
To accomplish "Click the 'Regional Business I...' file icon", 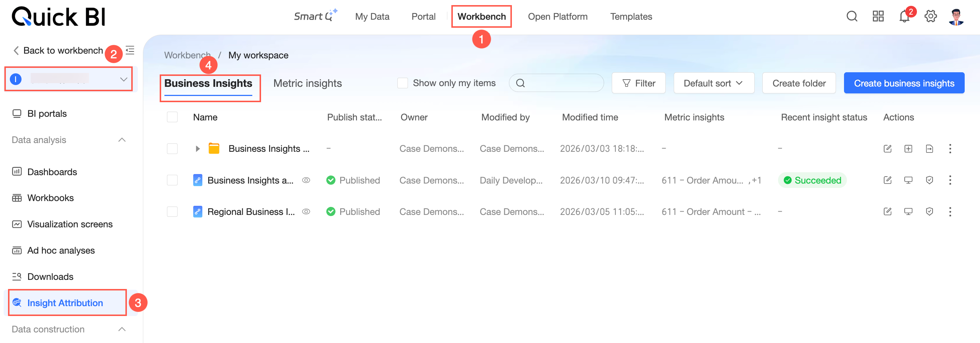I will point(198,212).
